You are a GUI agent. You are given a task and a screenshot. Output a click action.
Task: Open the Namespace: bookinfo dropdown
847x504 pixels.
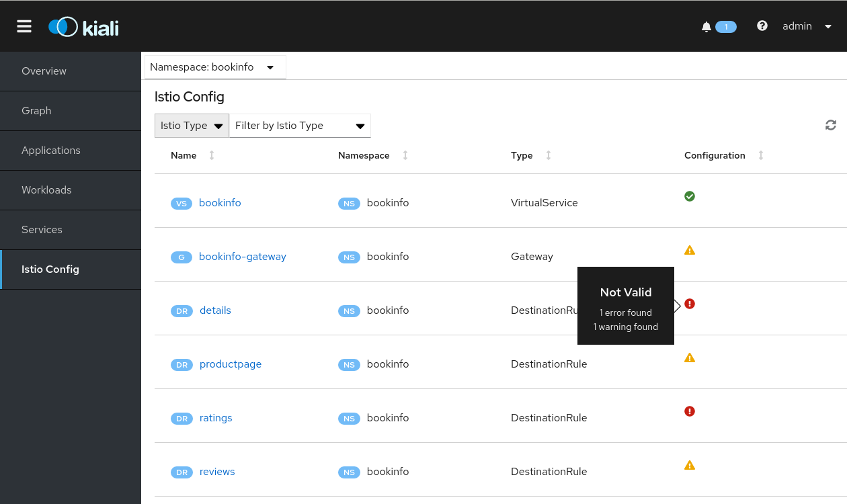click(x=215, y=67)
